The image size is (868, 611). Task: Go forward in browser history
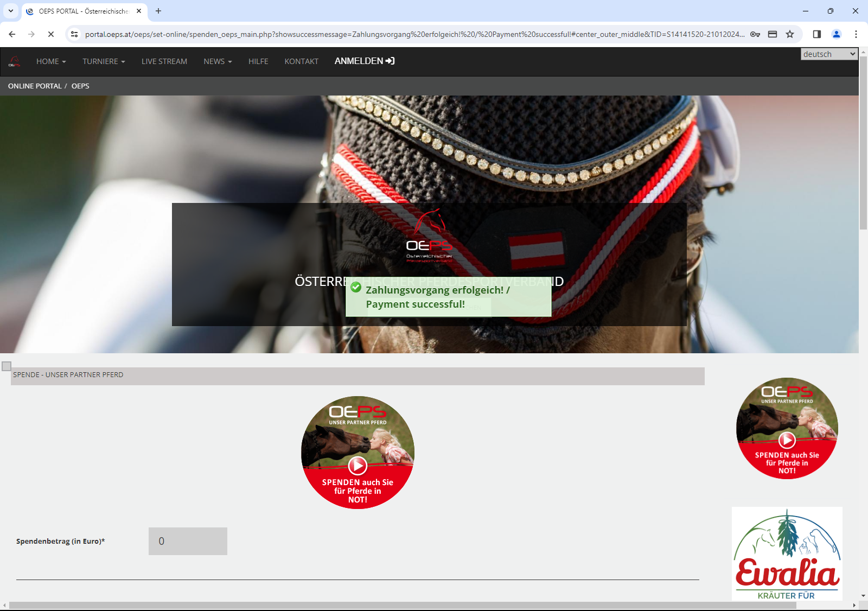(31, 34)
